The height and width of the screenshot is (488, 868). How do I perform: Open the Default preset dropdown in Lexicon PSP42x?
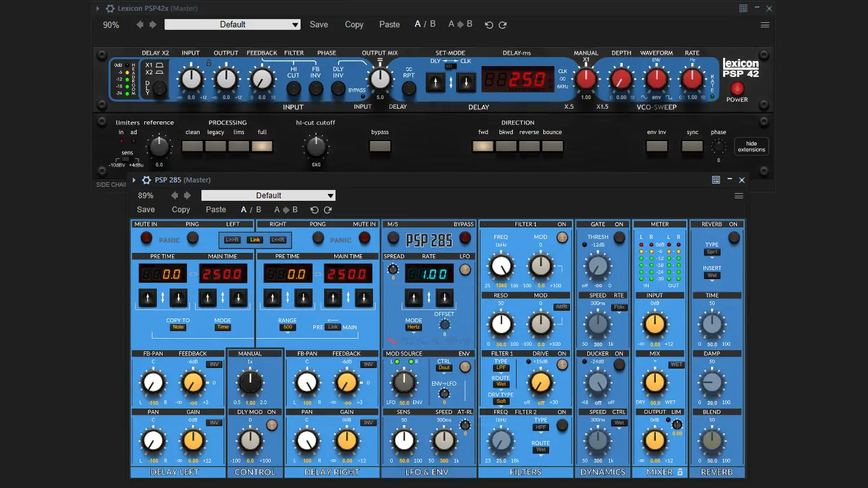click(233, 25)
